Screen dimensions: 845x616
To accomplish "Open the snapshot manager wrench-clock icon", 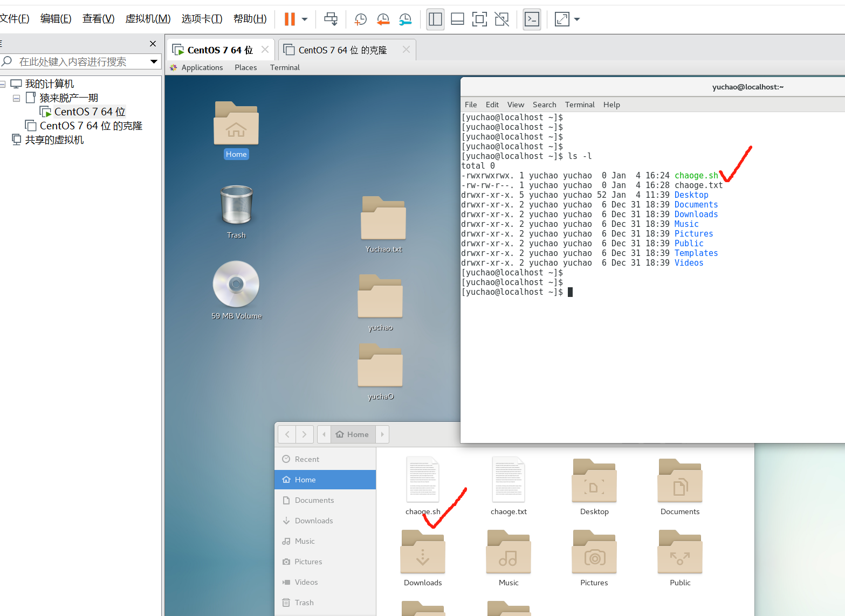I will point(405,19).
